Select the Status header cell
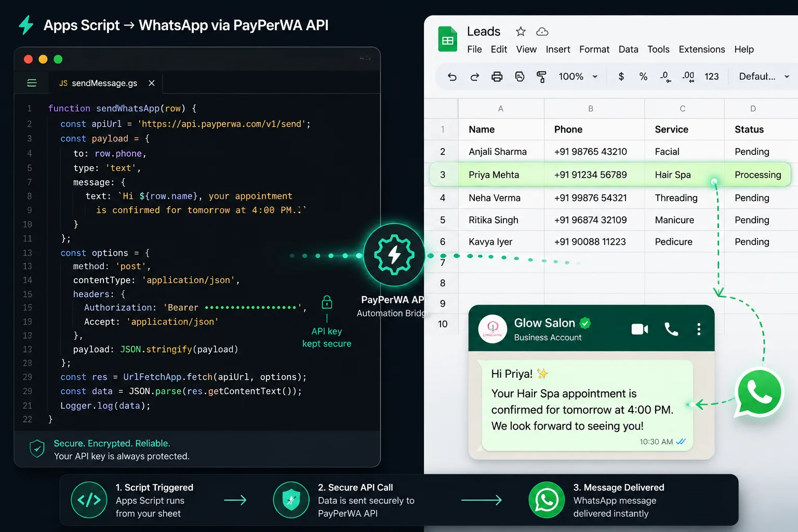The image size is (798, 532). tap(761, 129)
